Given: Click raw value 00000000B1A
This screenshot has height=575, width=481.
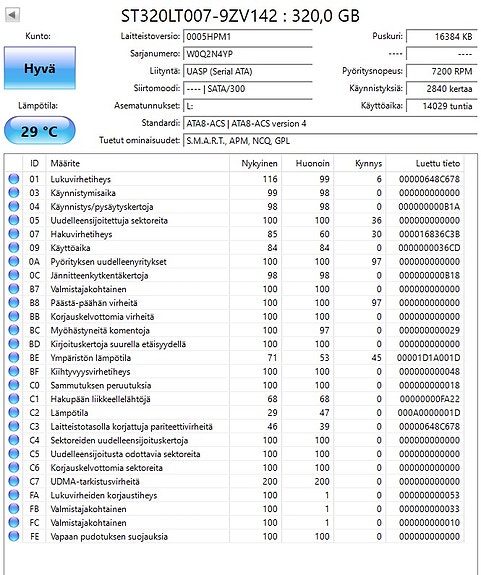Looking at the screenshot, I should (429, 206).
